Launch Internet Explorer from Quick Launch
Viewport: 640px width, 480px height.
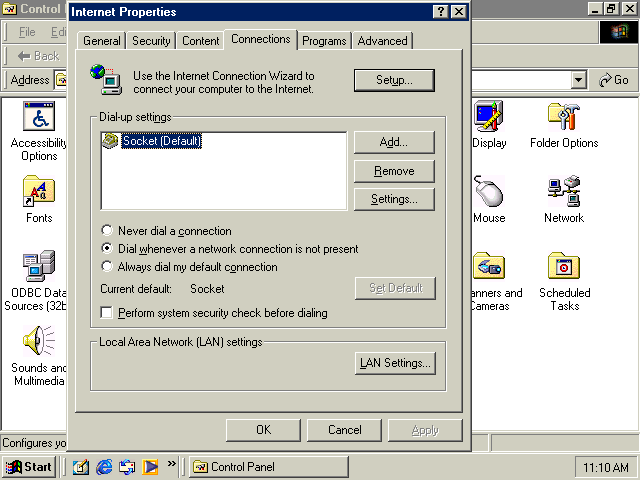104,467
